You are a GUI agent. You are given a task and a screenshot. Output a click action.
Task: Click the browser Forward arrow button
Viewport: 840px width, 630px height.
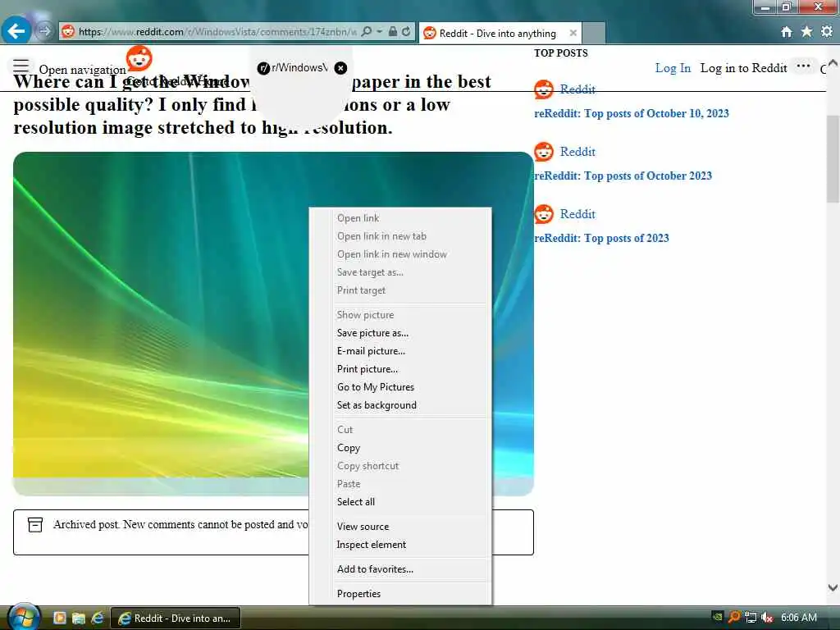tap(45, 31)
